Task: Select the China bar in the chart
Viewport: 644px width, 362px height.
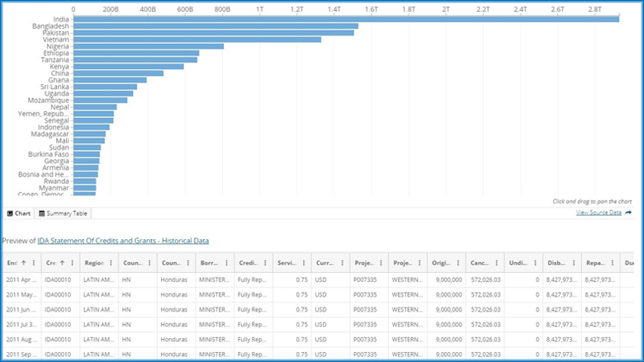Action: tap(118, 73)
